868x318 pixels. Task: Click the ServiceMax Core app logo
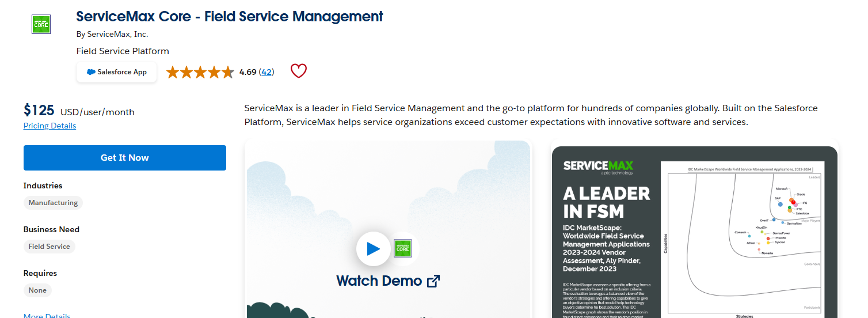41,24
